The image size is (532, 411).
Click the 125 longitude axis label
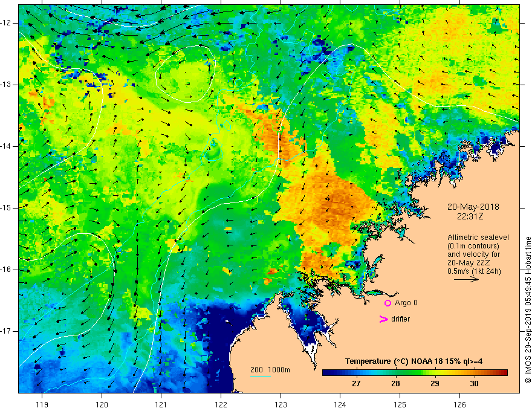coord(400,405)
